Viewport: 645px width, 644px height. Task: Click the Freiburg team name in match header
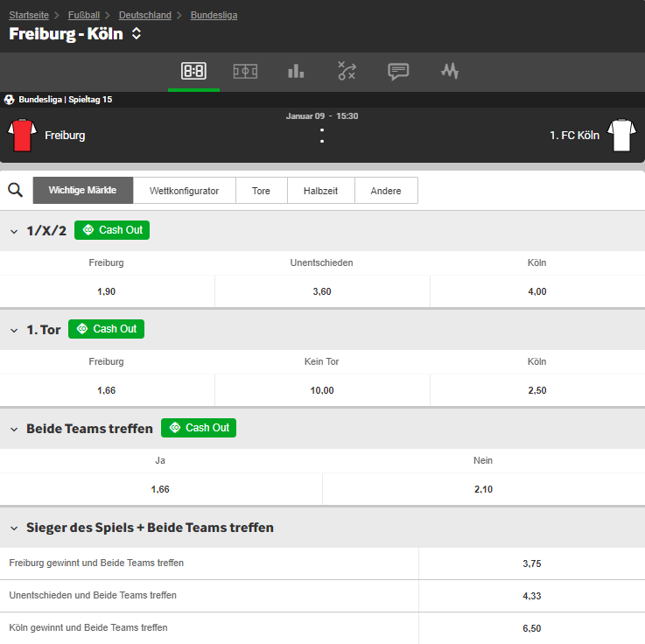pos(65,136)
